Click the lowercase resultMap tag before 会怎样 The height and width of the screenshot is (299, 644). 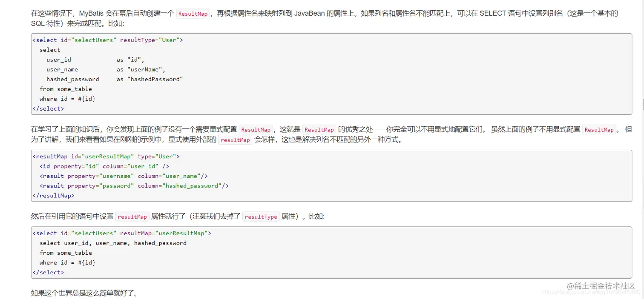tap(235, 140)
